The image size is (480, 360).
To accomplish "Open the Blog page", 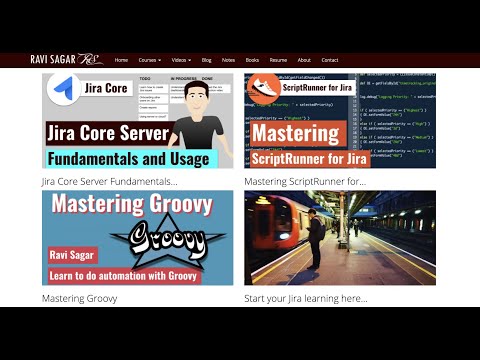I will (206, 60).
